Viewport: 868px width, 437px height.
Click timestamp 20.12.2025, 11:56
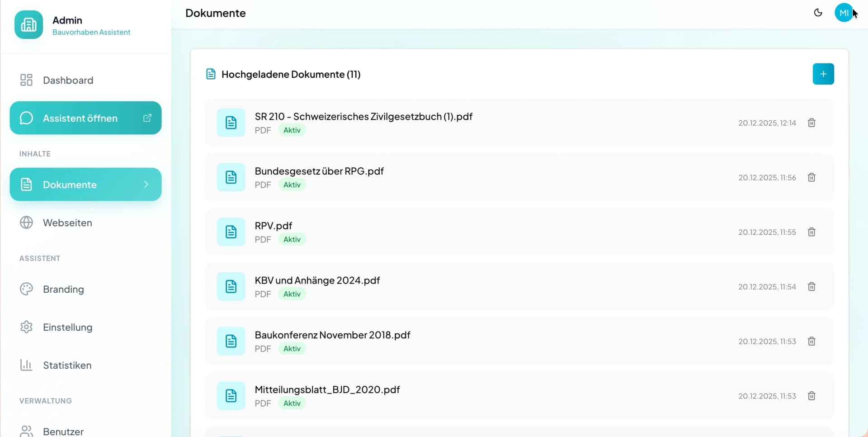767,178
